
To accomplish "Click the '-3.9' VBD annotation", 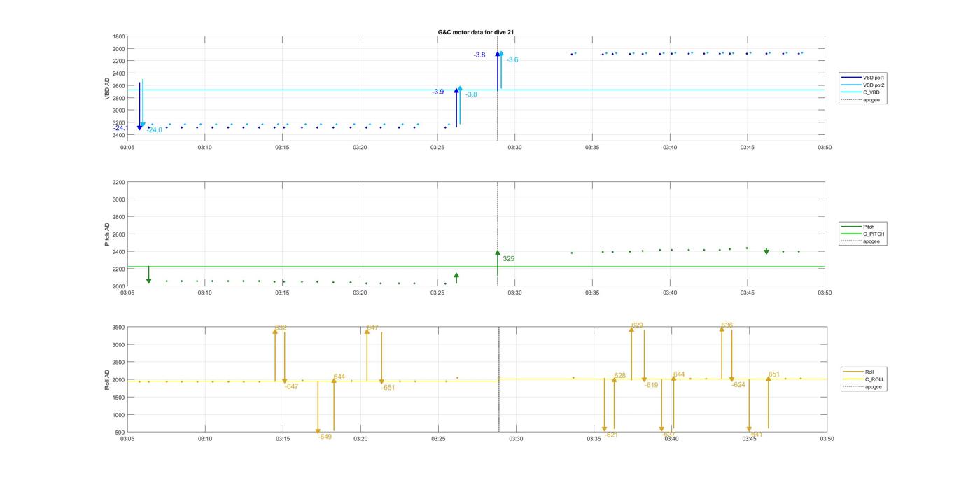I will 437,92.
